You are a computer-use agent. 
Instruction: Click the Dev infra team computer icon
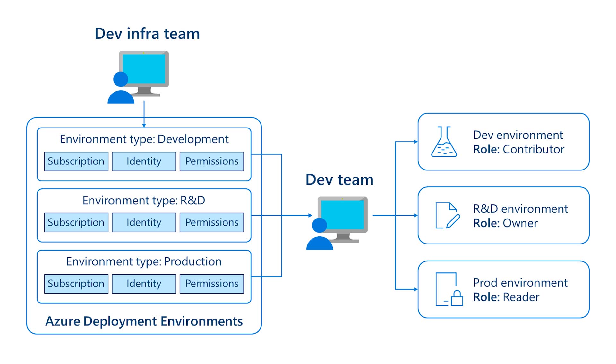pyautogui.click(x=138, y=77)
